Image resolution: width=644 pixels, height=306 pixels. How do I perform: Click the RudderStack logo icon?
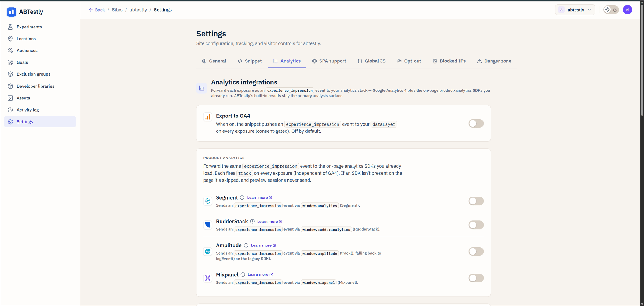coord(208,225)
